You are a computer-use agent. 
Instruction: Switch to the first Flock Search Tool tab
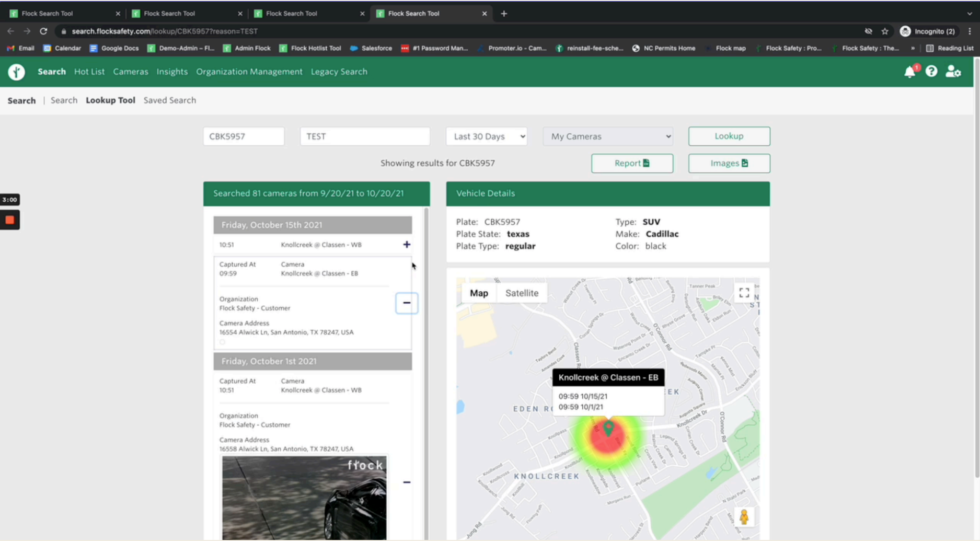click(x=64, y=14)
